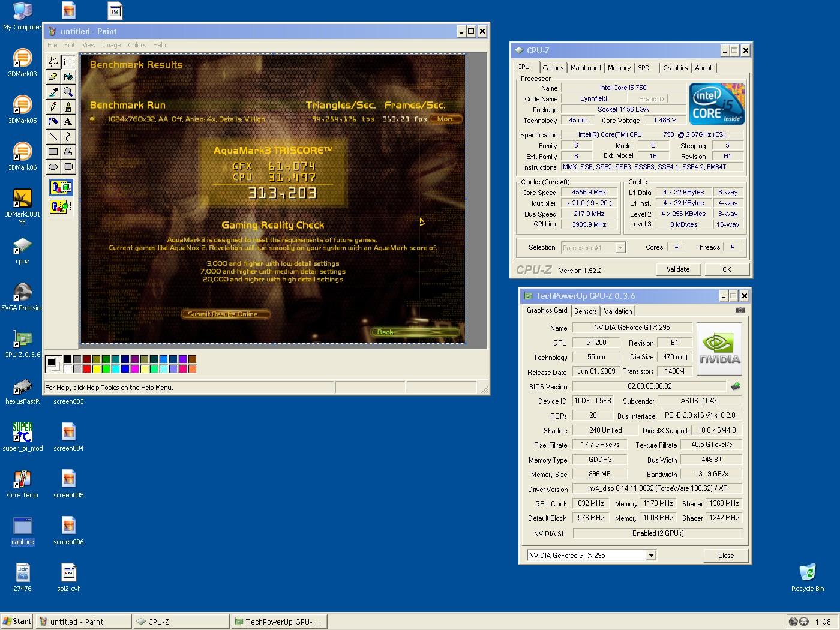The height and width of the screenshot is (630, 840).
Task: Enable opaque selection mode in Paint
Action: coord(61,188)
